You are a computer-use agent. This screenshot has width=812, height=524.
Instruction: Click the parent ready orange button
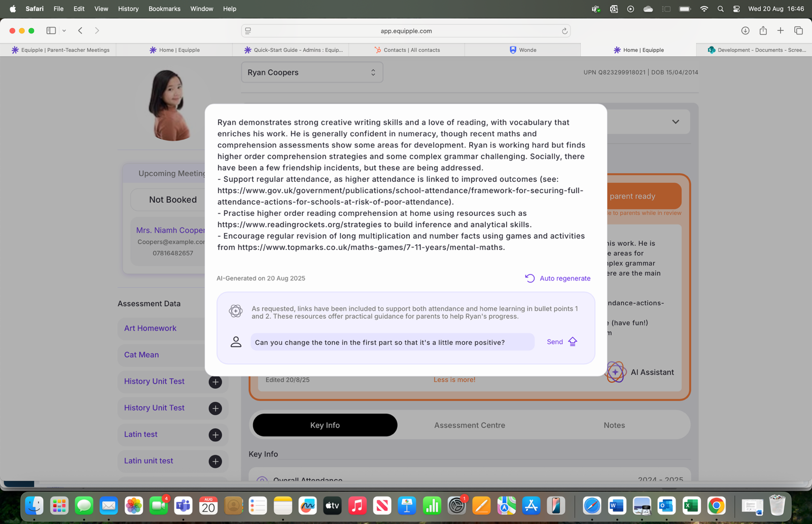pos(644,196)
